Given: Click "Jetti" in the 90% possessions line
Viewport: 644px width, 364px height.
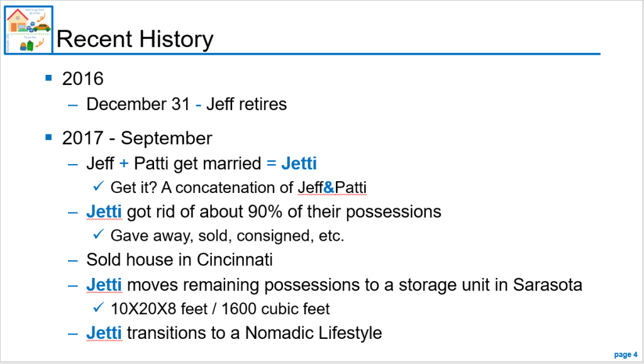Looking at the screenshot, I should [x=104, y=211].
